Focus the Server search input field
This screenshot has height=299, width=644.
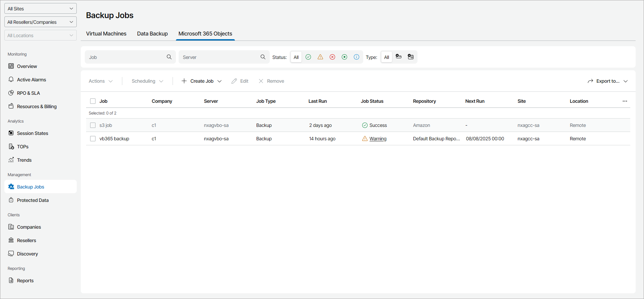[x=224, y=57]
